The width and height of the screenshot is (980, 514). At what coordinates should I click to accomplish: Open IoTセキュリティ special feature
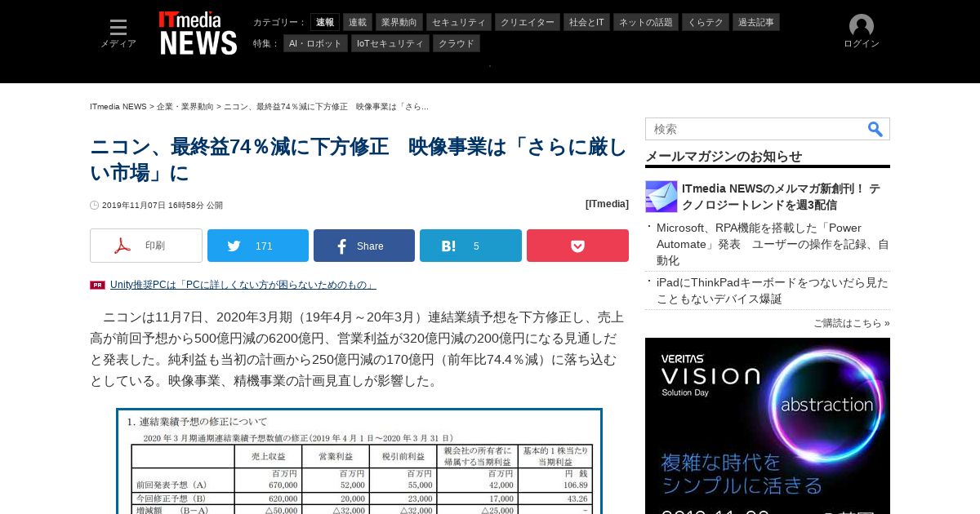click(390, 43)
